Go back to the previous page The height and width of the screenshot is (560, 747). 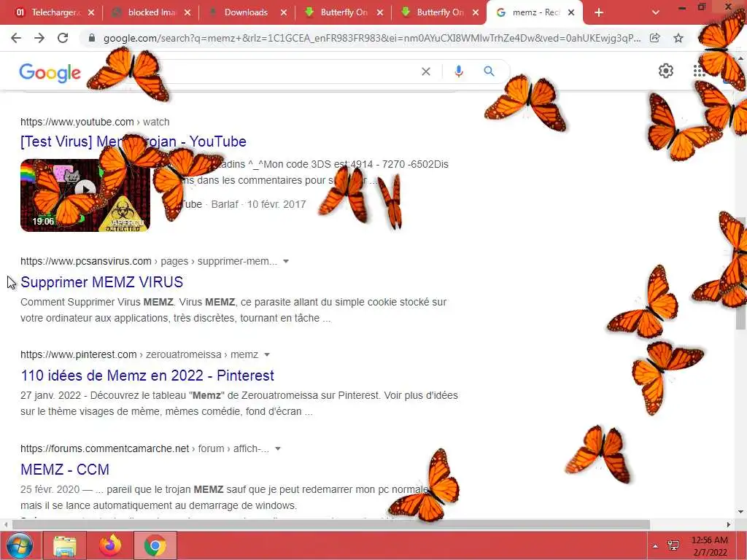tap(16, 38)
